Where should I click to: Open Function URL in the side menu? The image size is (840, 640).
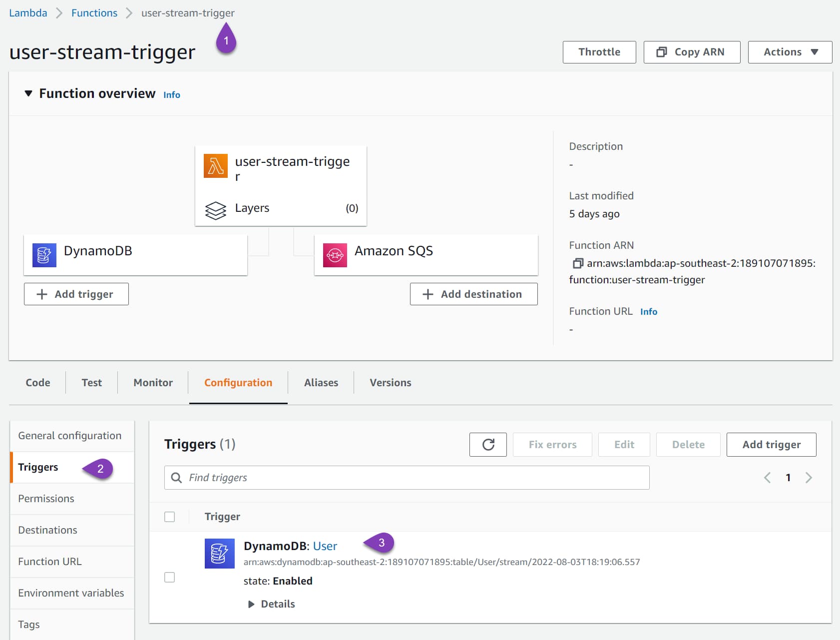[x=72, y=562]
